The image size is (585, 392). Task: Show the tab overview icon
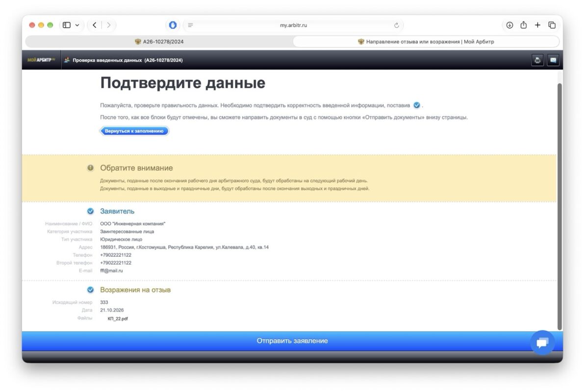(552, 25)
